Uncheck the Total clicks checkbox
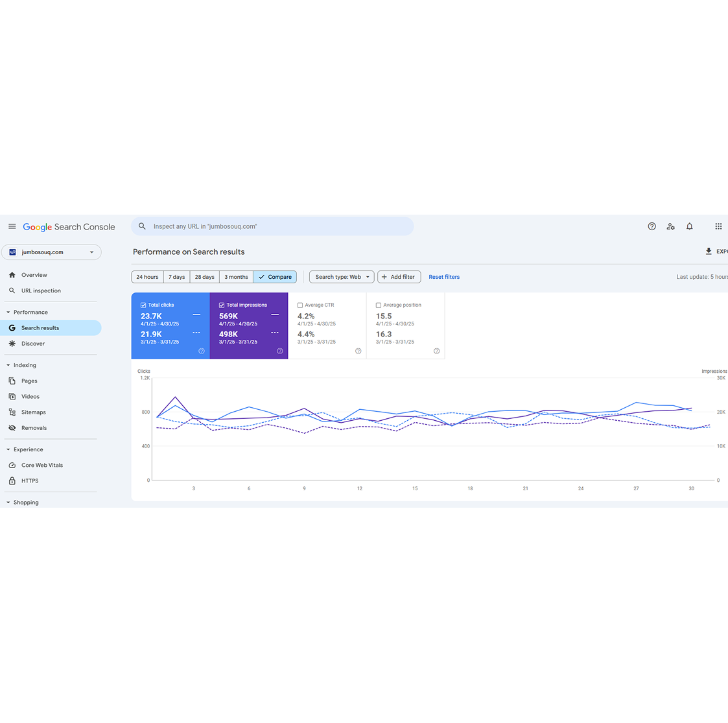728x723 pixels. pyautogui.click(x=143, y=305)
